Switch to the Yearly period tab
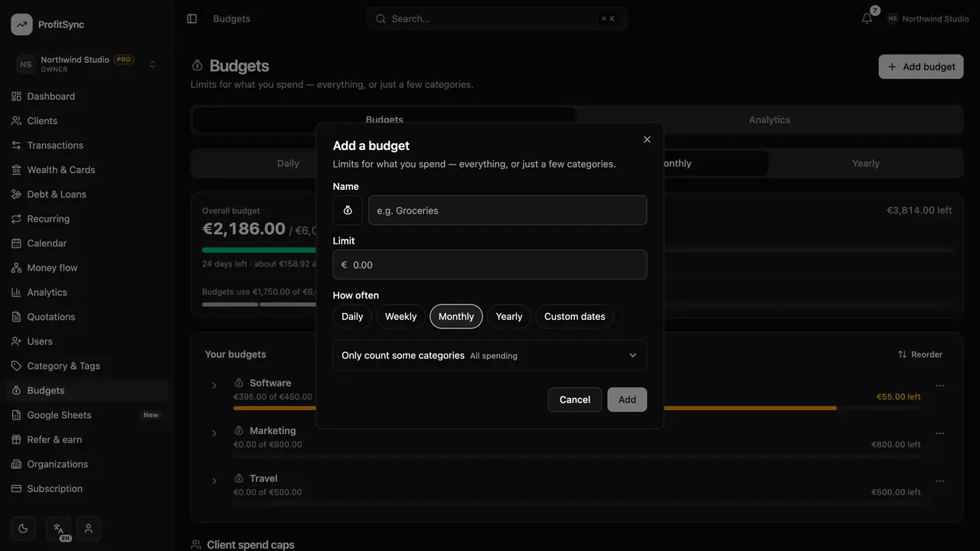This screenshot has height=551, width=980. (x=866, y=163)
